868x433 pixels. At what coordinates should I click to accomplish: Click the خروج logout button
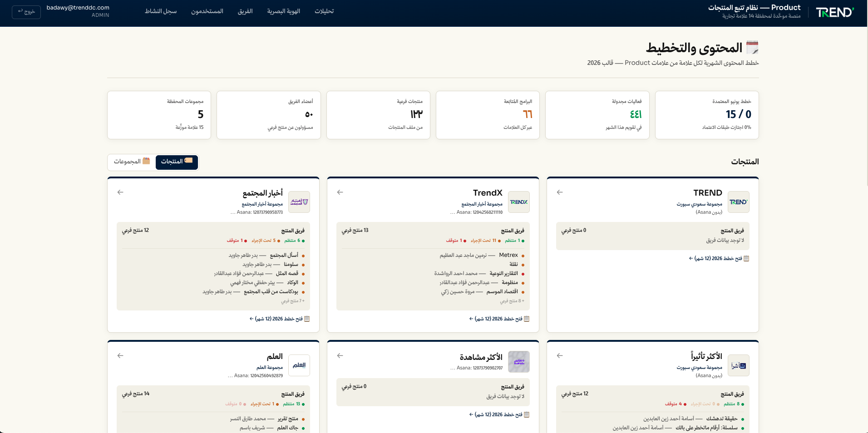(x=26, y=12)
